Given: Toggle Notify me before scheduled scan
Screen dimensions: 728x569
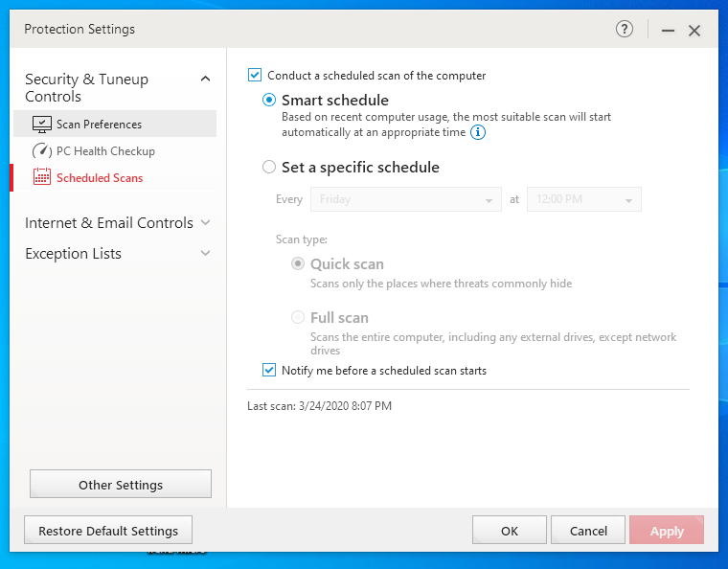Looking at the screenshot, I should pos(269,370).
